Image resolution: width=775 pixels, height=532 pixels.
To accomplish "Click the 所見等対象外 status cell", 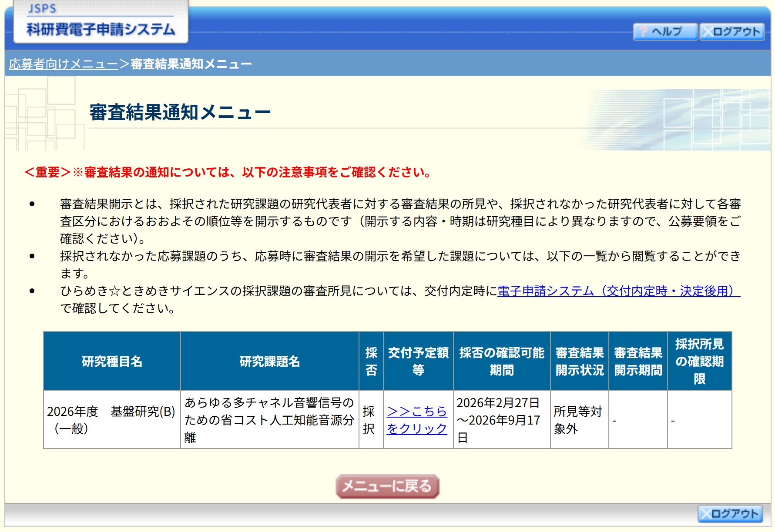I will [579, 420].
